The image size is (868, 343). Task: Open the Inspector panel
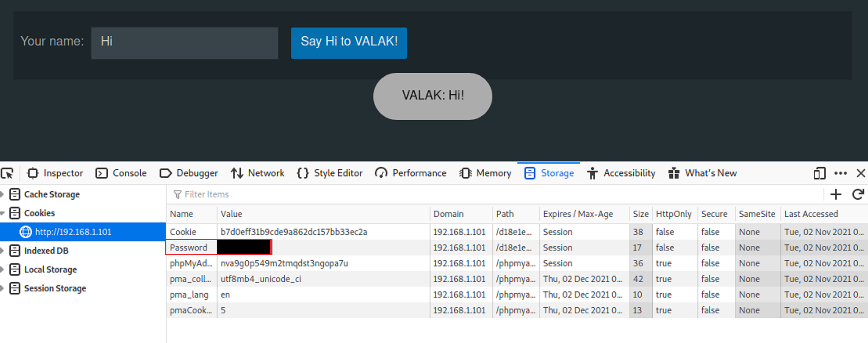click(x=55, y=173)
